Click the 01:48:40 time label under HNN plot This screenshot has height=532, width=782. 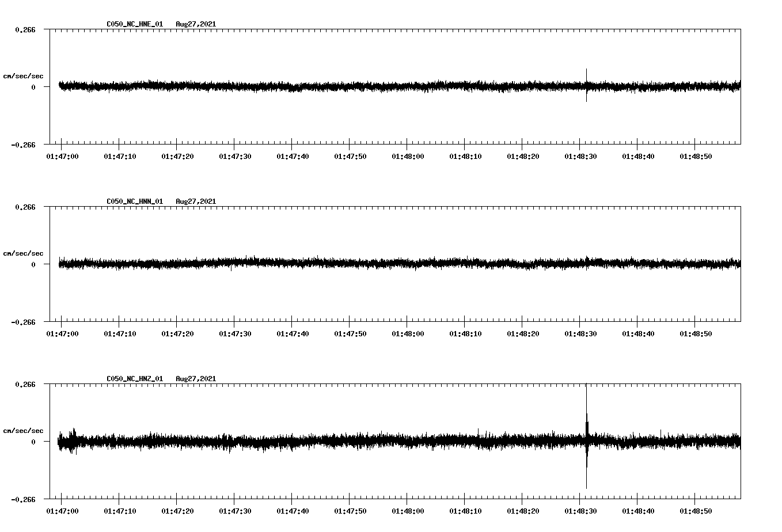click(638, 333)
